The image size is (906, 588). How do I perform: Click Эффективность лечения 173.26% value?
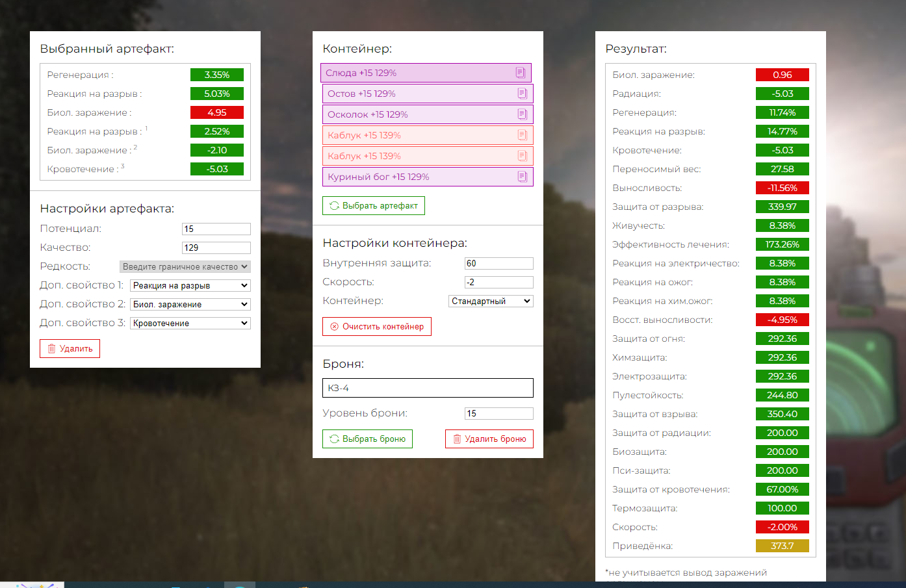(783, 244)
